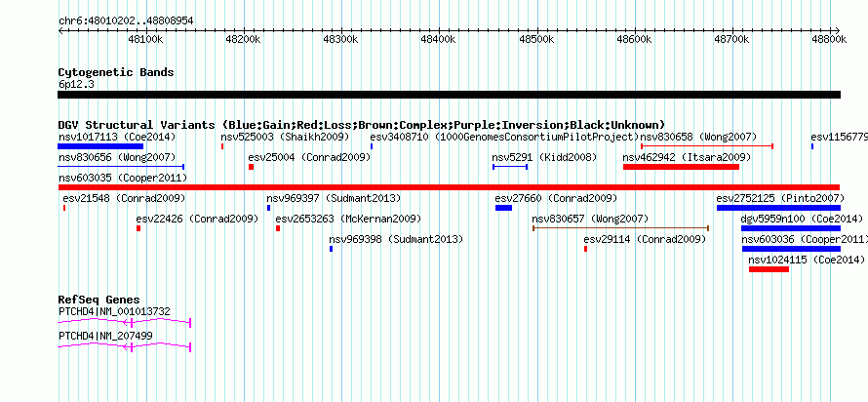The image size is (868, 402).
Task: Select the brown nsv830657 complex bar
Action: tap(621, 228)
